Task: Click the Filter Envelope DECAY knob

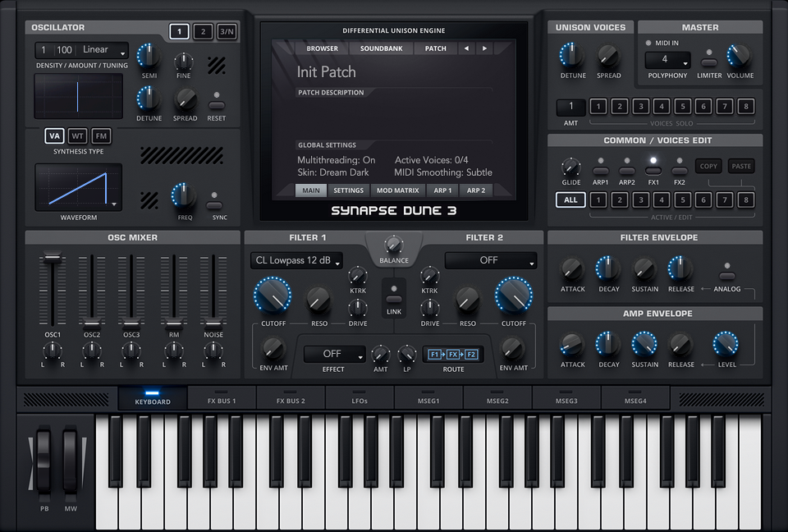Action: tap(608, 268)
